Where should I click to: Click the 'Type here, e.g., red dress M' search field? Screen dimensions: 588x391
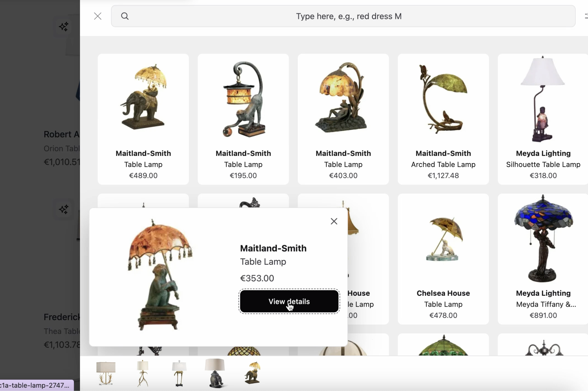click(348, 16)
